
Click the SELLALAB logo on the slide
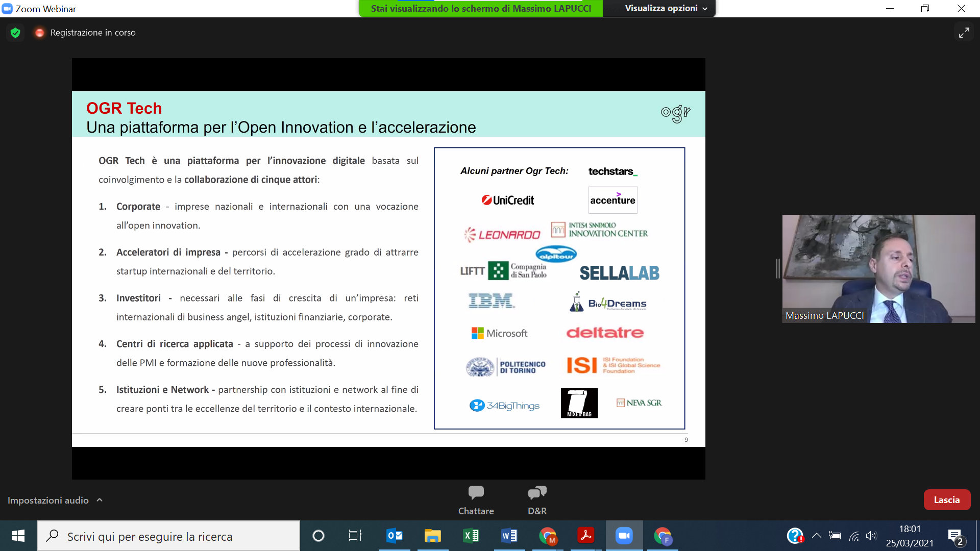[619, 273]
